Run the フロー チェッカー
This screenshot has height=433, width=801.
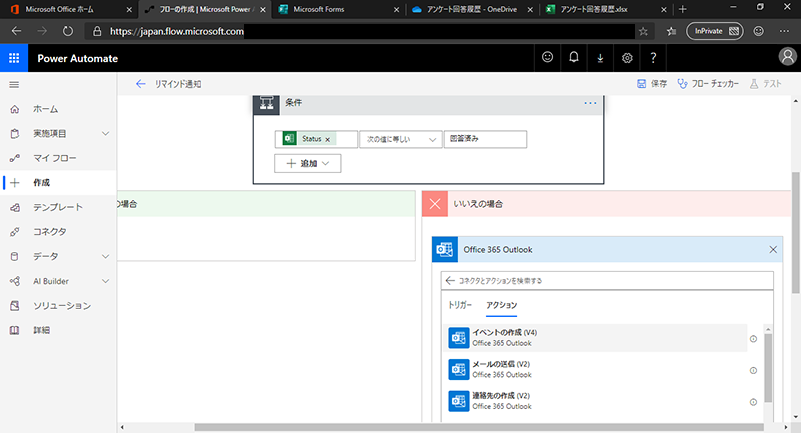pyautogui.click(x=708, y=85)
